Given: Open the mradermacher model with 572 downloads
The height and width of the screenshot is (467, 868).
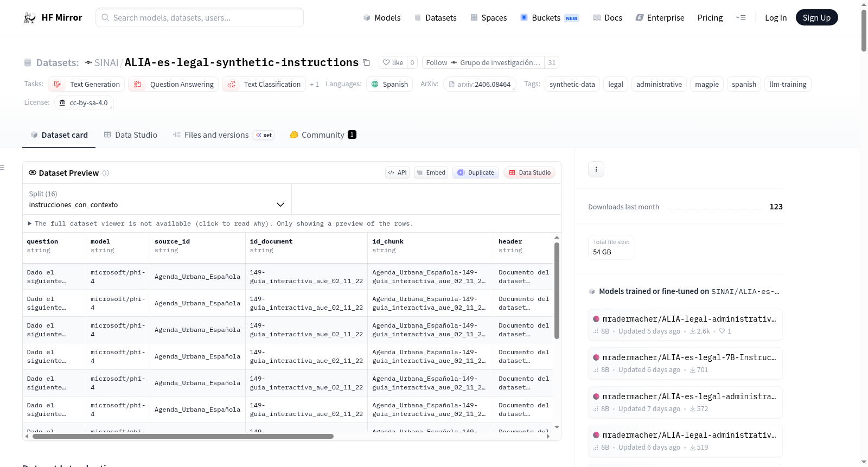Looking at the screenshot, I should (x=685, y=402).
